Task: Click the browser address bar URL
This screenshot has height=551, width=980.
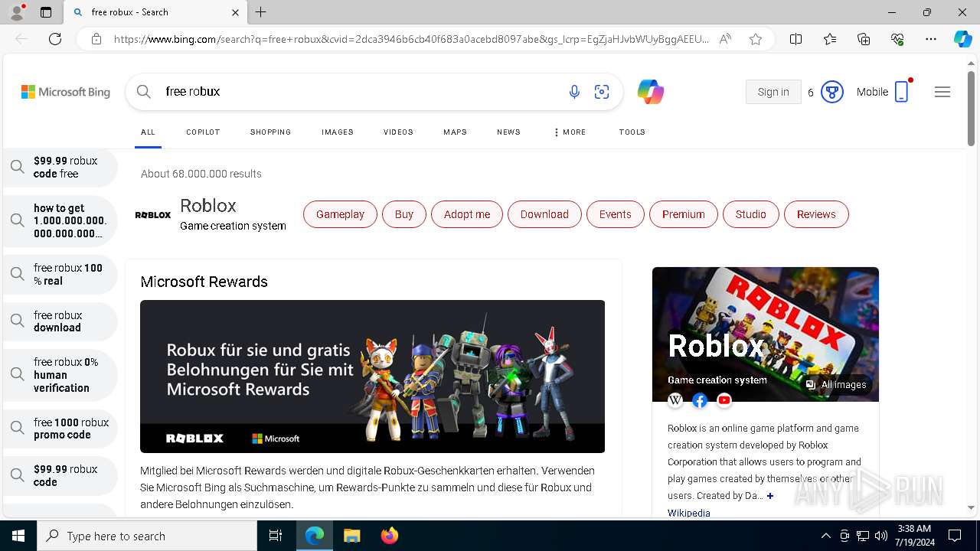Action: coord(411,39)
